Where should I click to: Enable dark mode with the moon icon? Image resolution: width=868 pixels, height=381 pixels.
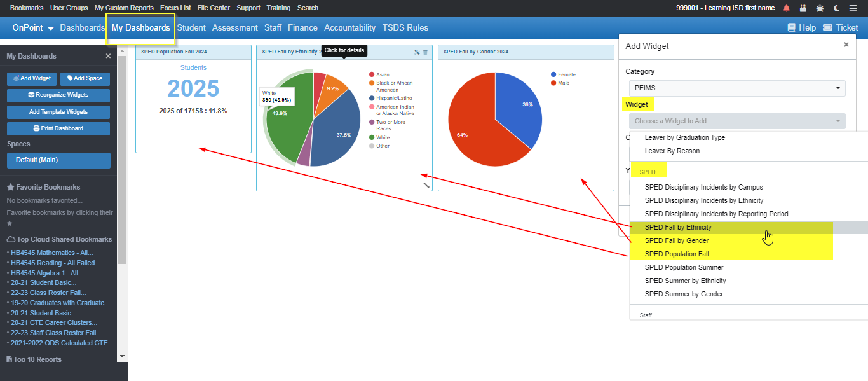pos(836,8)
